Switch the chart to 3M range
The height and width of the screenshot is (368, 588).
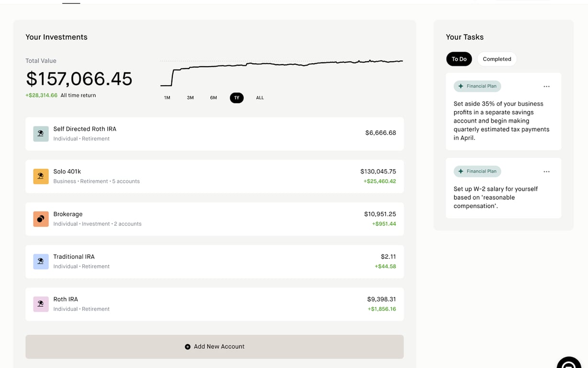190,98
